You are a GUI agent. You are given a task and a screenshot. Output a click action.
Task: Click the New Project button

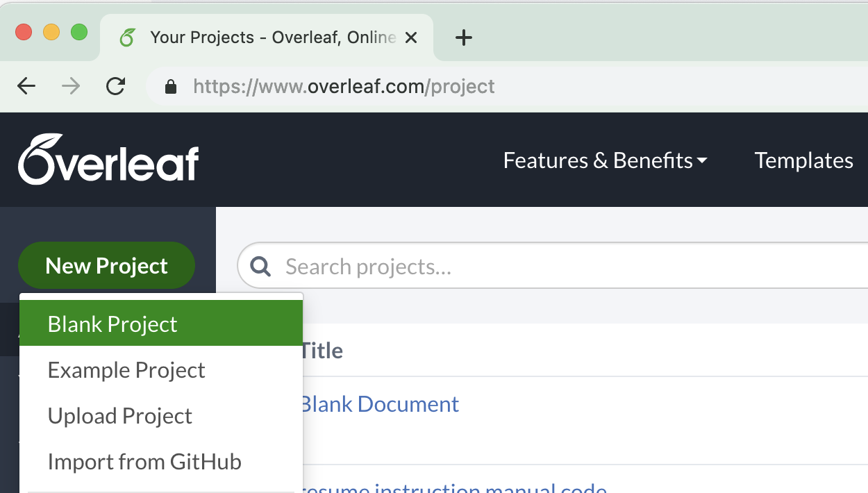click(106, 265)
